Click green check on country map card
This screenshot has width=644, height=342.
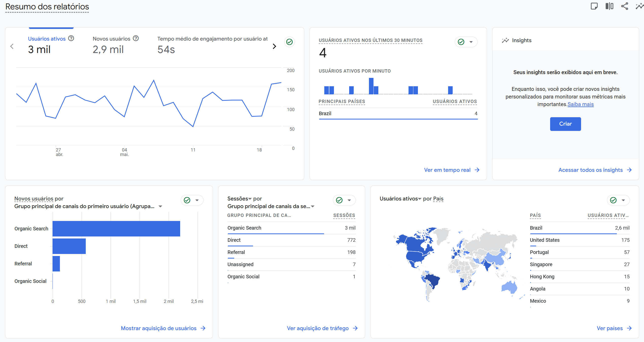(613, 200)
